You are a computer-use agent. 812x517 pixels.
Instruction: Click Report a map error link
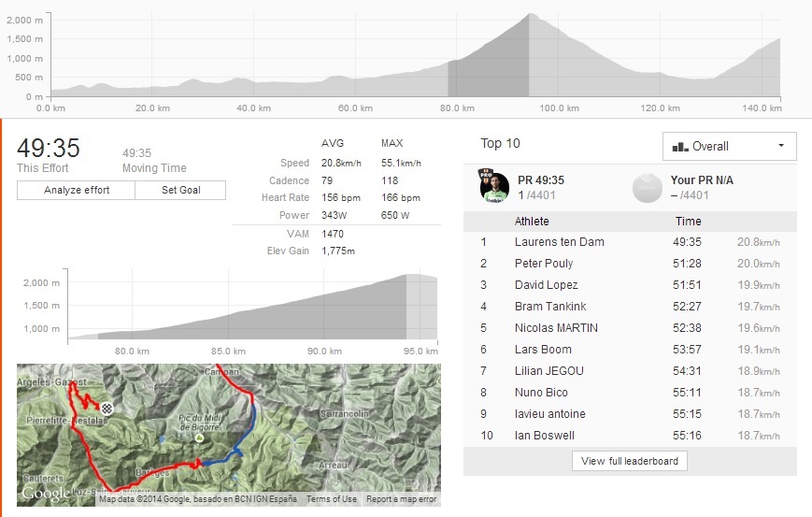[x=401, y=499]
